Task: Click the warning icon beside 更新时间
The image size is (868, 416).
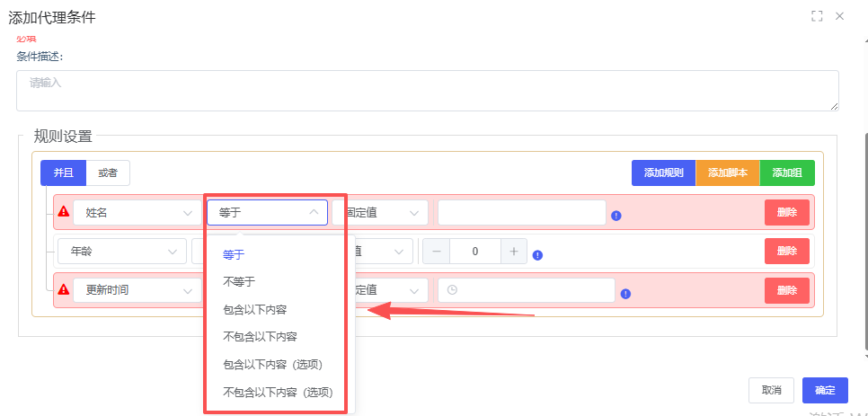Action: (64, 290)
